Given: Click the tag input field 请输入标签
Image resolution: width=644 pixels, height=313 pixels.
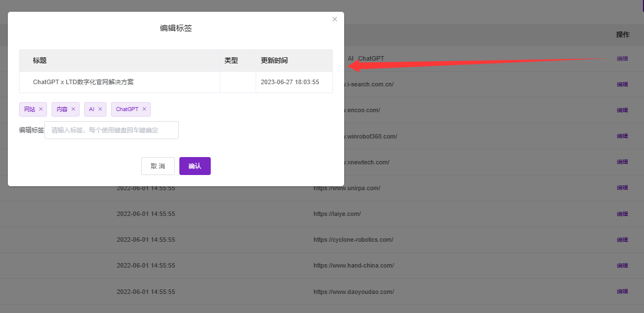Looking at the screenshot, I should click(112, 130).
